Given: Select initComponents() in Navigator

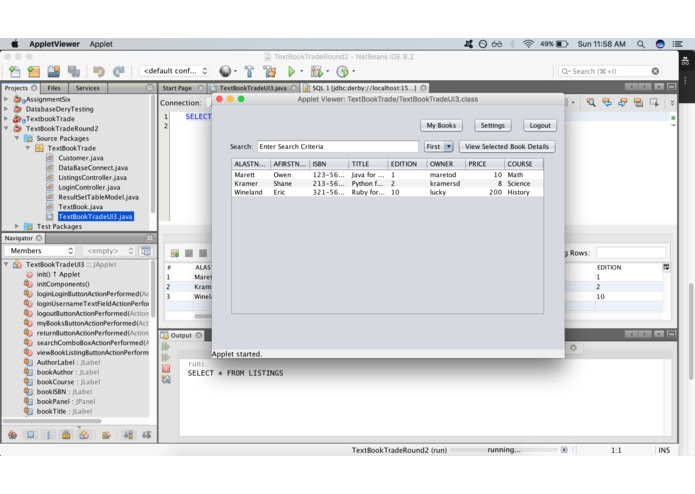Looking at the screenshot, I should point(63,284).
